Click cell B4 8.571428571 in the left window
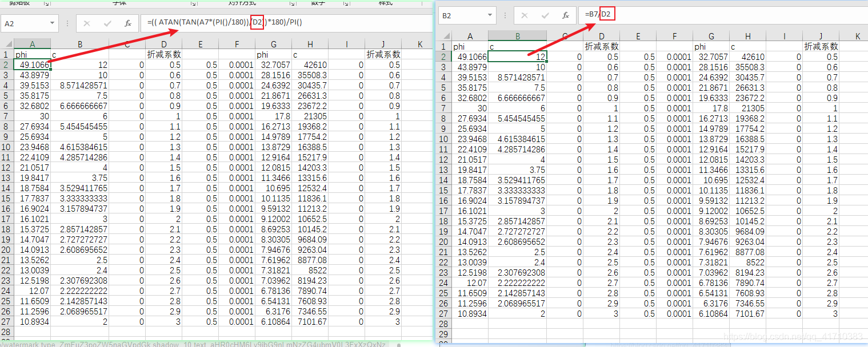This screenshot has height=347, width=868. point(80,86)
